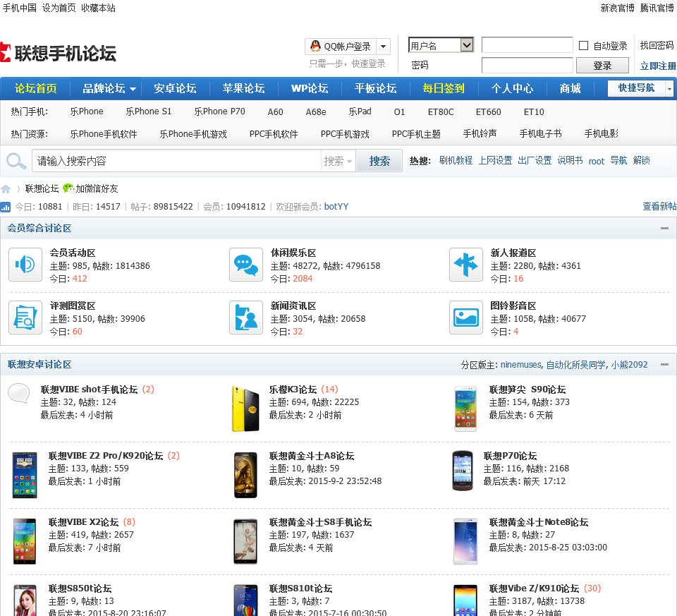Click the WeChat icon beside 加微信好友
The width and height of the screenshot is (677, 616).
tap(68, 188)
